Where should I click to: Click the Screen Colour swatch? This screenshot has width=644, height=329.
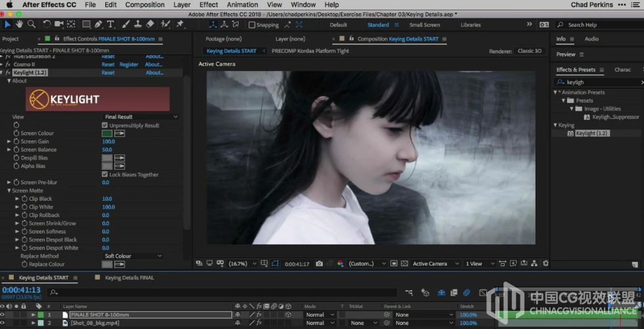106,133
